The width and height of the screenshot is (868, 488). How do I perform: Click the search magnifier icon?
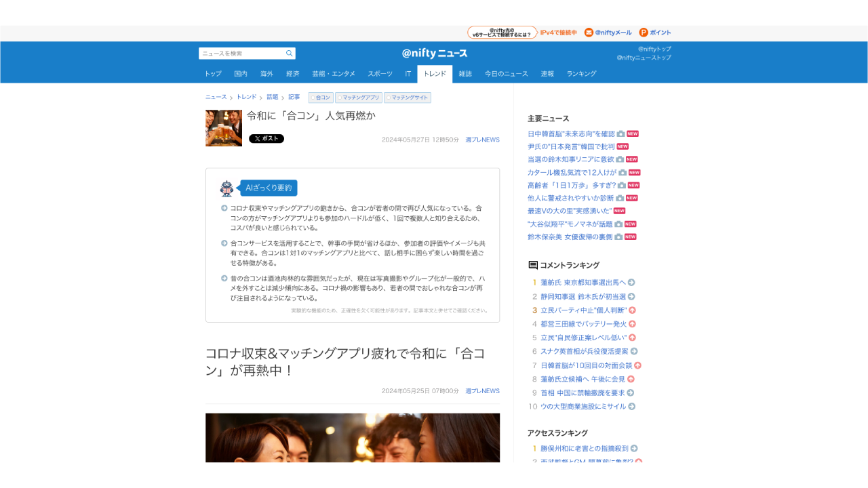pyautogui.click(x=289, y=54)
